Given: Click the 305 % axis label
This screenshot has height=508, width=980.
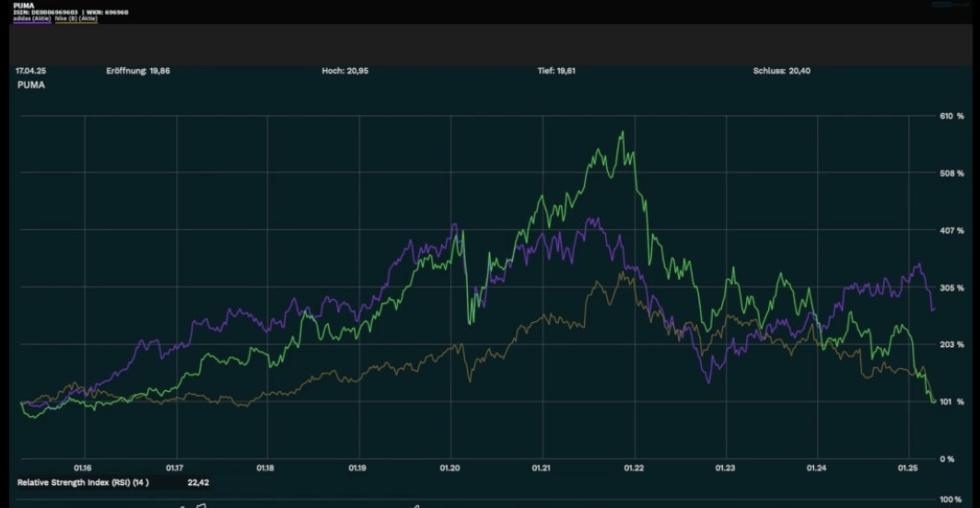Looking at the screenshot, I should (951, 287).
